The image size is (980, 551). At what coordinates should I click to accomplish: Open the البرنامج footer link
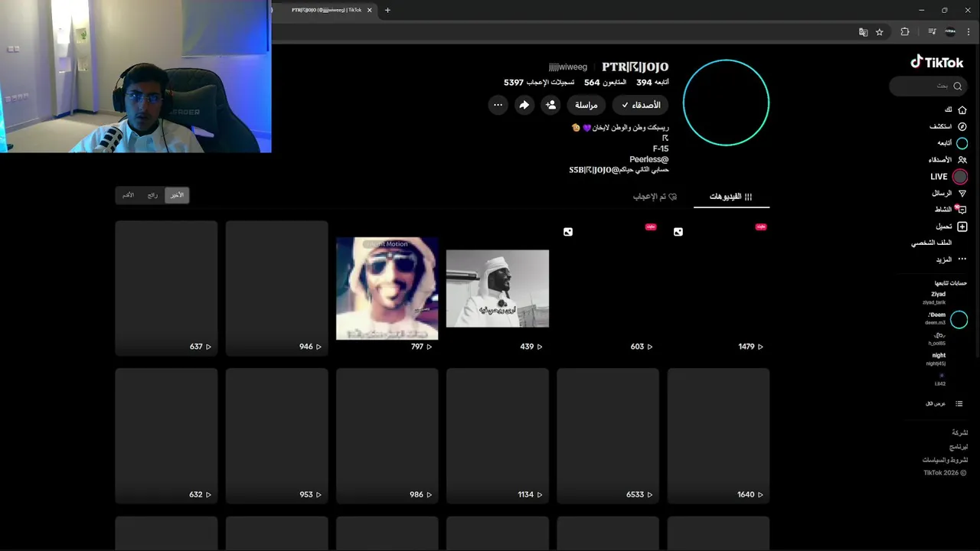959,446
